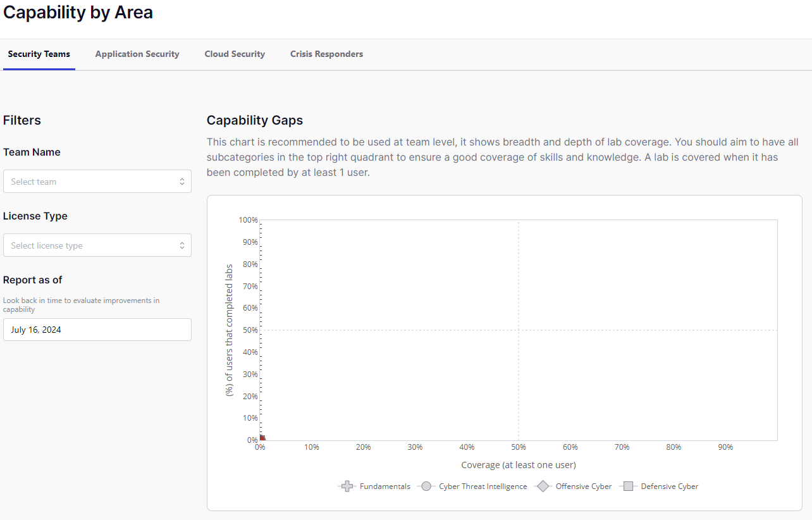Toggle the Fundamentals series via legend label

point(384,486)
